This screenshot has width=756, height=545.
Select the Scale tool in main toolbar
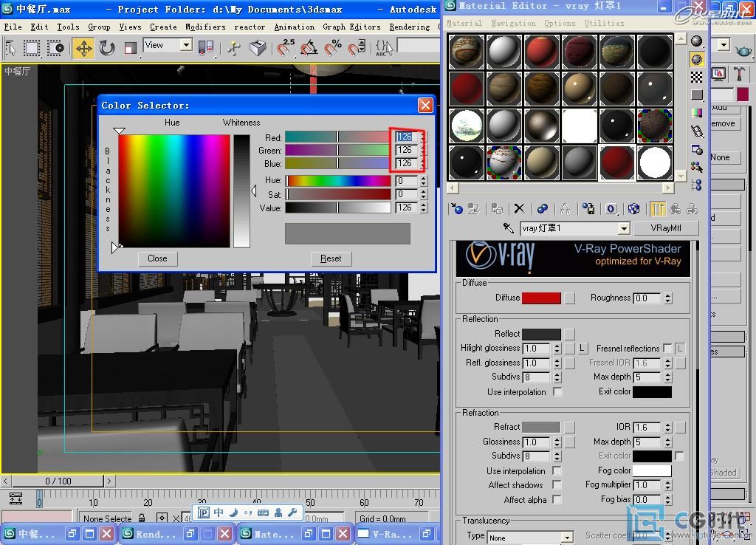130,48
